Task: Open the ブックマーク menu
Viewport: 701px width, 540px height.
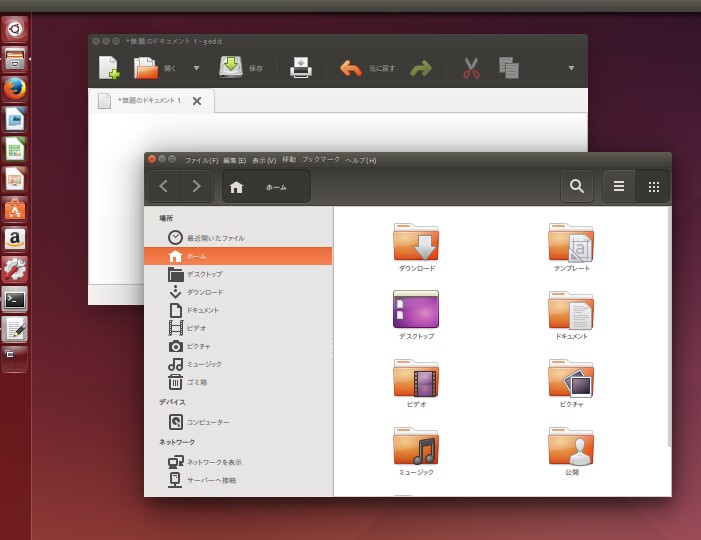Action: [x=321, y=160]
